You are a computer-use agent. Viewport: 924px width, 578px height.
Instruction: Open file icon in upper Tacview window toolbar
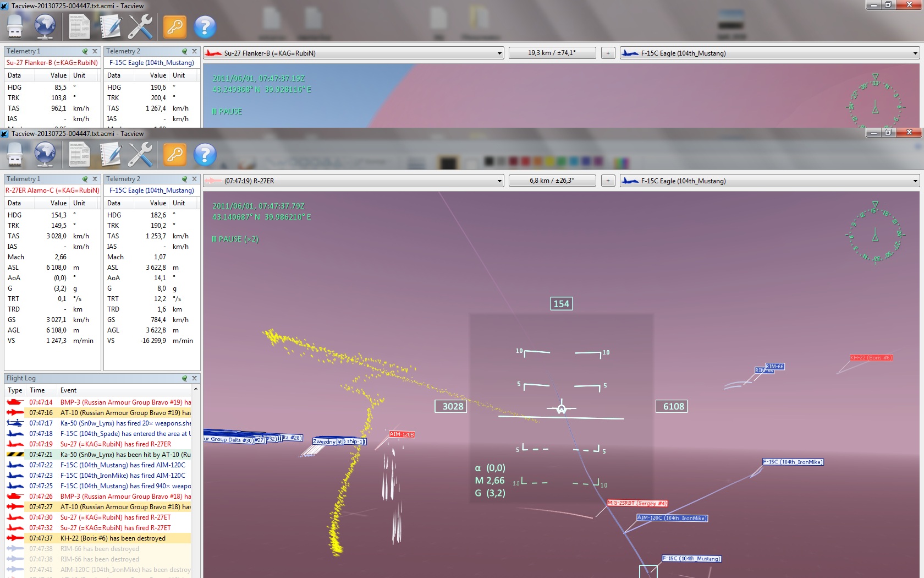pos(15,26)
